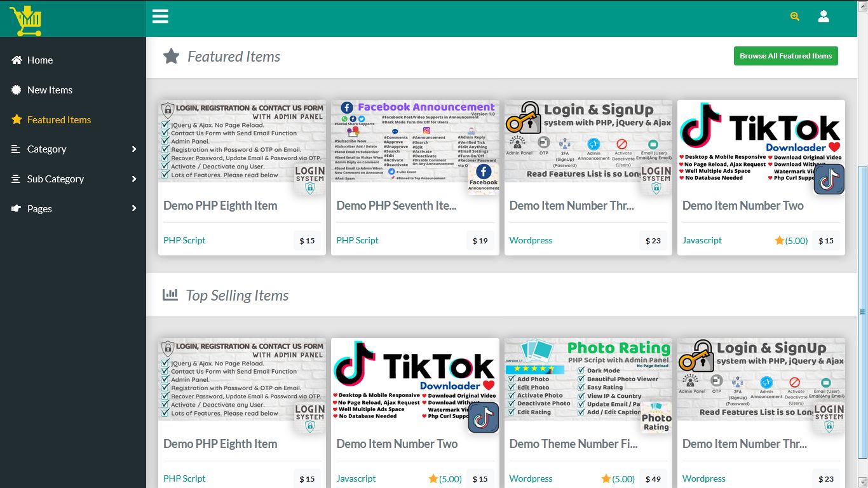The height and width of the screenshot is (488, 868).
Task: Expand the Pages menu chevron
Action: click(133, 208)
